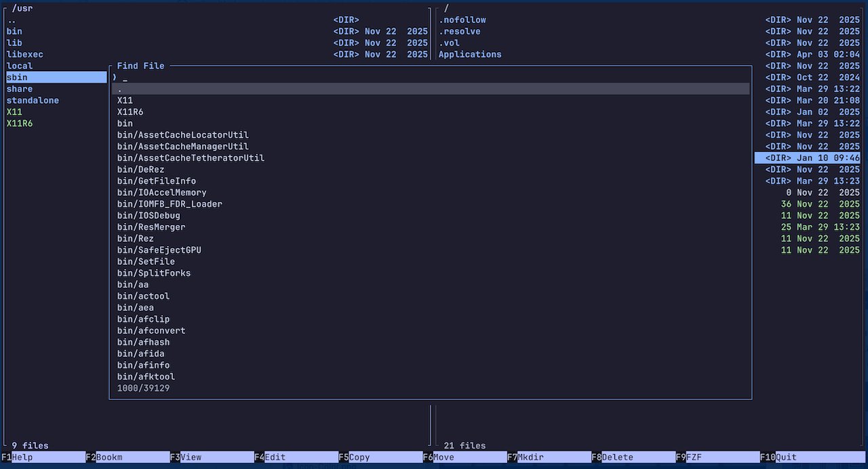Select the highlighted sbin directory

click(56, 77)
